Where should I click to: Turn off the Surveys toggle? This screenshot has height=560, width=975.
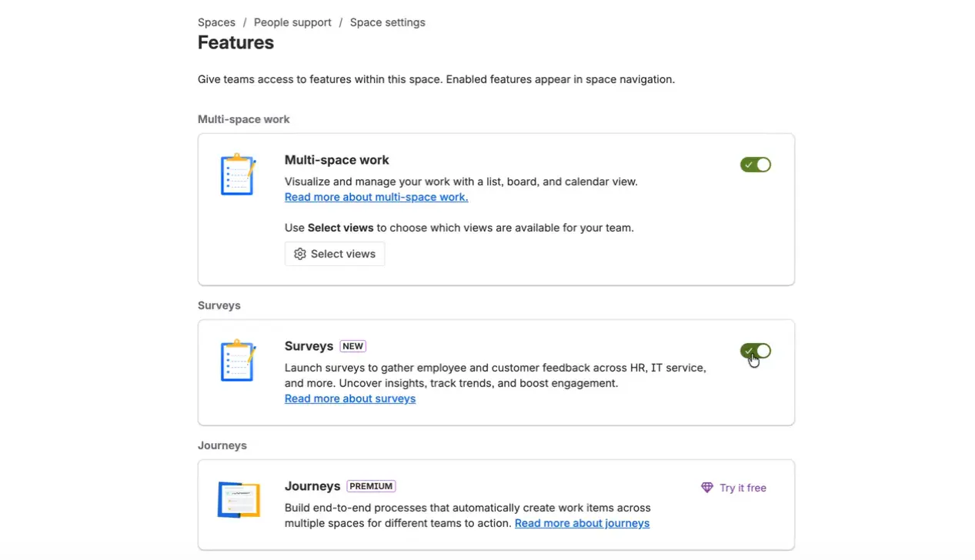[x=755, y=351]
